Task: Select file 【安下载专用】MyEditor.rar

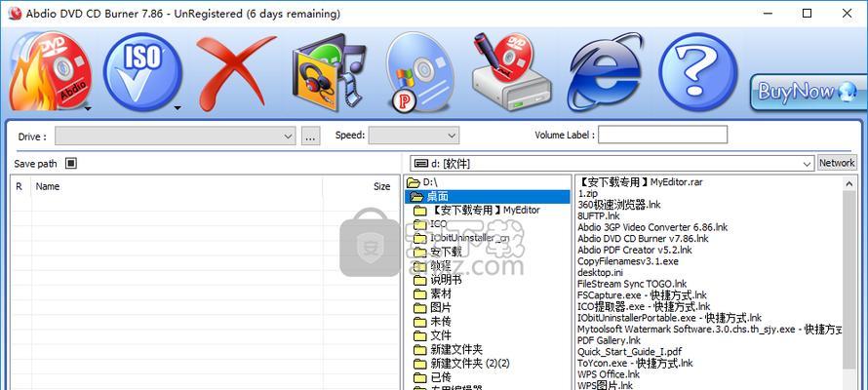Action: 640,182
